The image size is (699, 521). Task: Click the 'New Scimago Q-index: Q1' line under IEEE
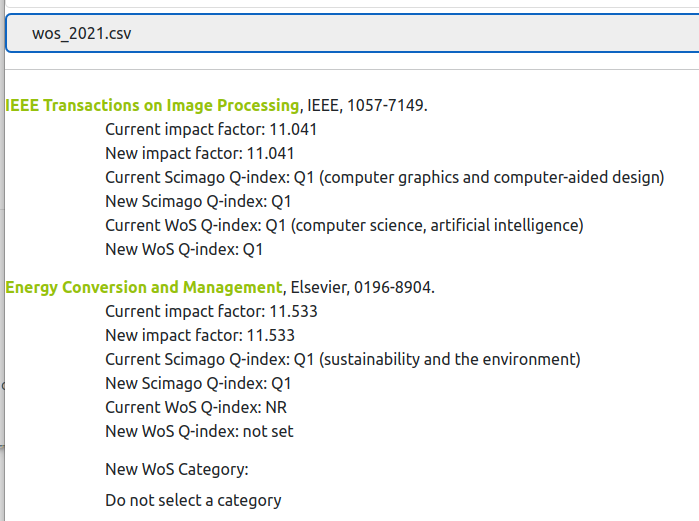[198, 201]
